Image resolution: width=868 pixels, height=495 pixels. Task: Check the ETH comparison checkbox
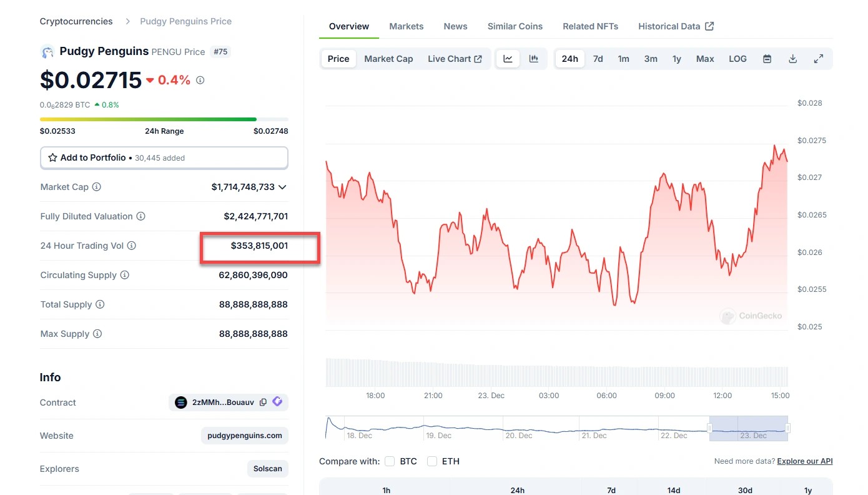pos(432,461)
